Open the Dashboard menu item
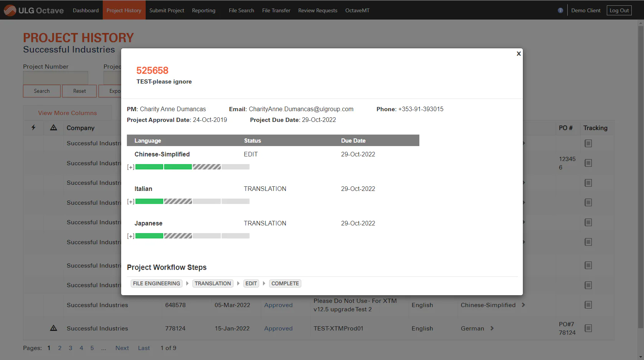Image resolution: width=644 pixels, height=360 pixels. (86, 10)
